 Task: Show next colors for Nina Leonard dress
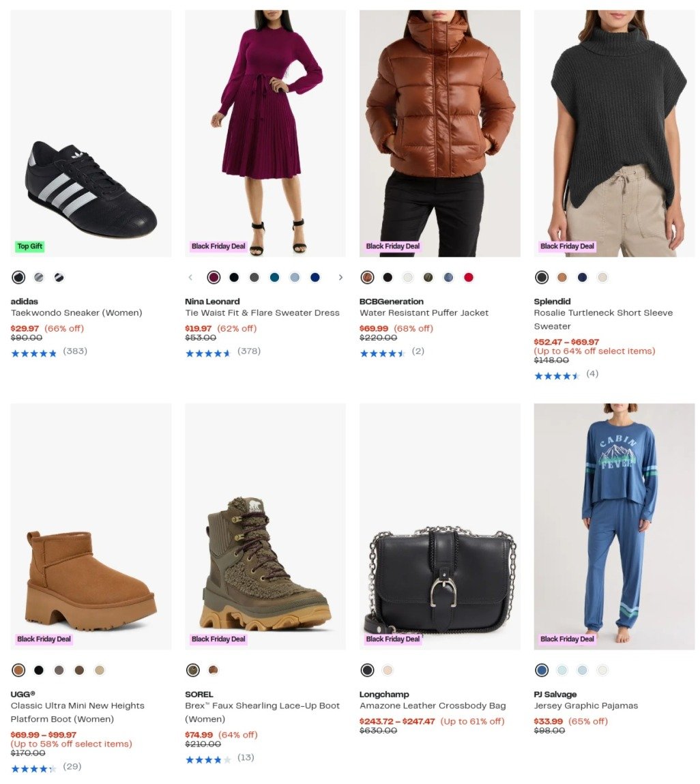[x=340, y=277]
